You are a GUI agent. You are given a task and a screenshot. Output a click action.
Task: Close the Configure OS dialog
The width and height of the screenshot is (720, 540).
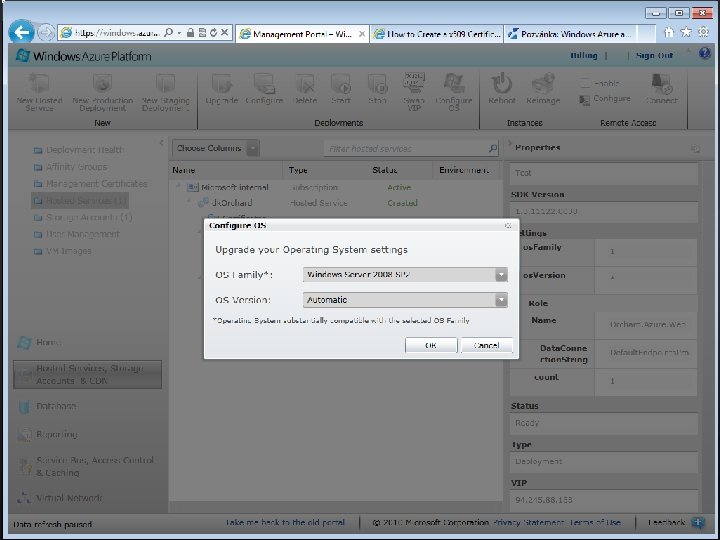508,225
